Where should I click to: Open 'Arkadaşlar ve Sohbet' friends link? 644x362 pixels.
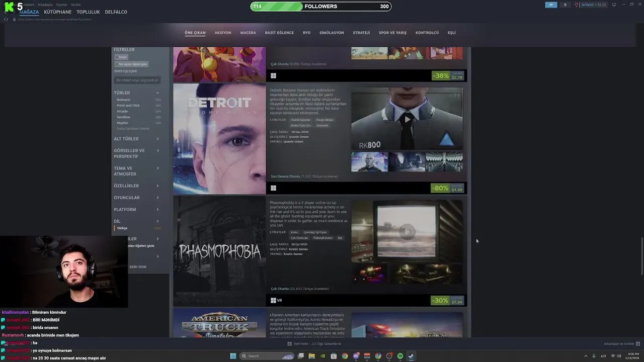pos(619,344)
